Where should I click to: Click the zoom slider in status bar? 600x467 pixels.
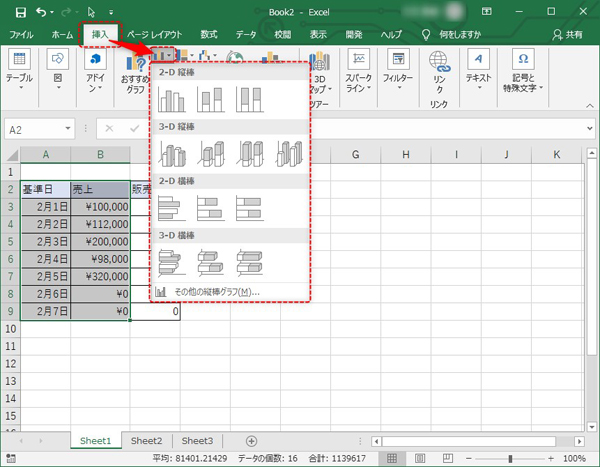pos(510,459)
